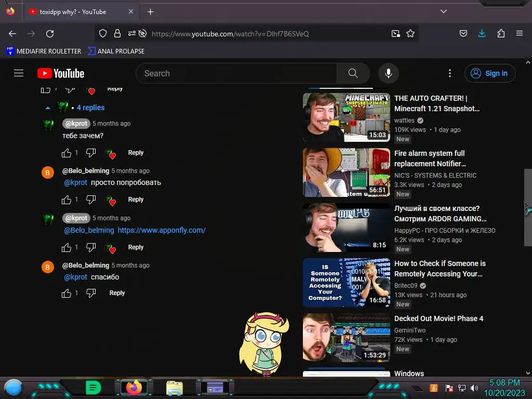Dislike the 'просто попробовать' comment
532x399 pixels.
pos(91,200)
